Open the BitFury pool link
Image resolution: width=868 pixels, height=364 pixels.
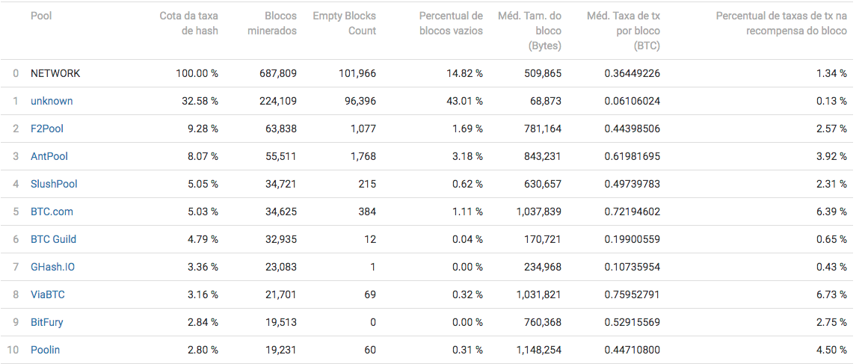tap(47, 322)
